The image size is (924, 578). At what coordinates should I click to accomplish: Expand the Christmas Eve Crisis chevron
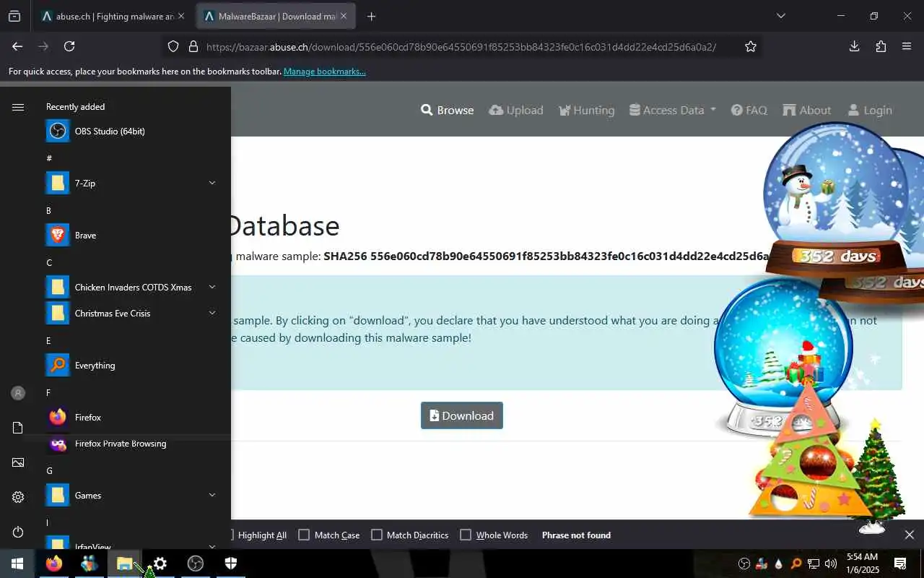tap(212, 314)
